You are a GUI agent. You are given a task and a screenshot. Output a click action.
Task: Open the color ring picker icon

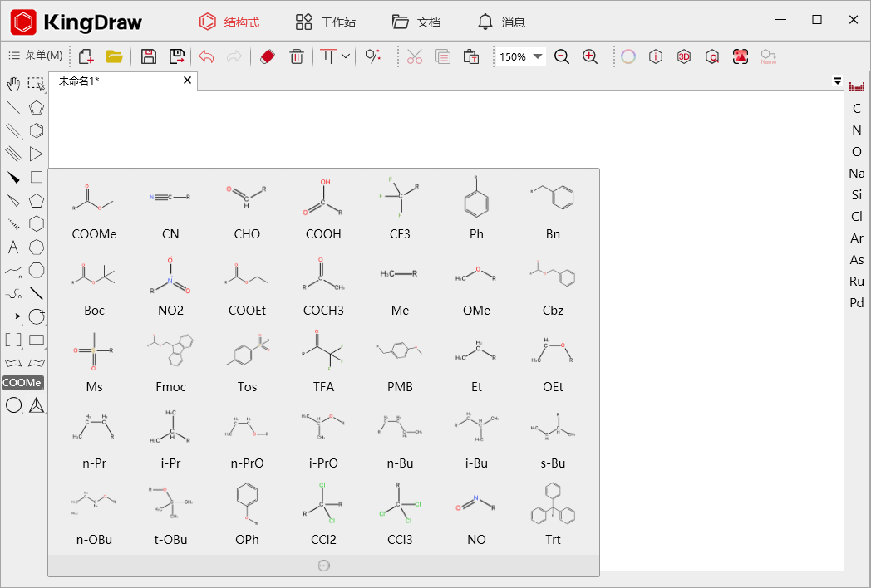coord(628,56)
